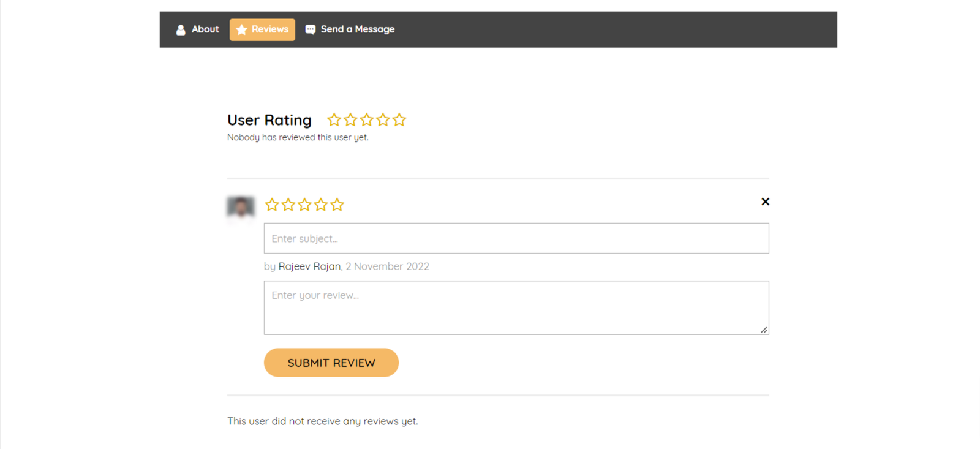Viewport: 980px width, 449px height.
Task: Close the review form with X
Action: (765, 202)
